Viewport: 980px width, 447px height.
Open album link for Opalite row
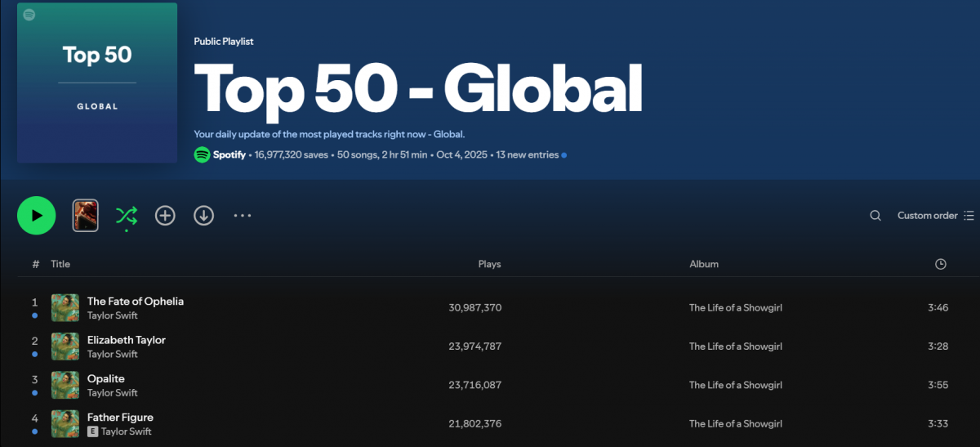pos(736,385)
